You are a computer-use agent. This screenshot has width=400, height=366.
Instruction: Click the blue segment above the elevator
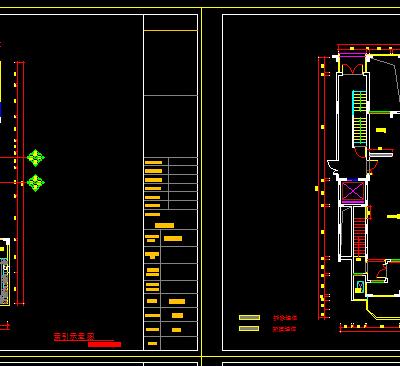point(352,180)
